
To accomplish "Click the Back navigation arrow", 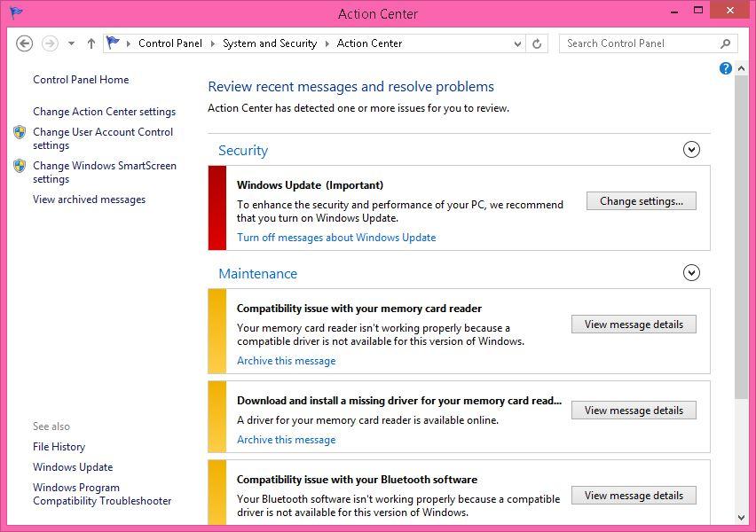I will tap(25, 43).
